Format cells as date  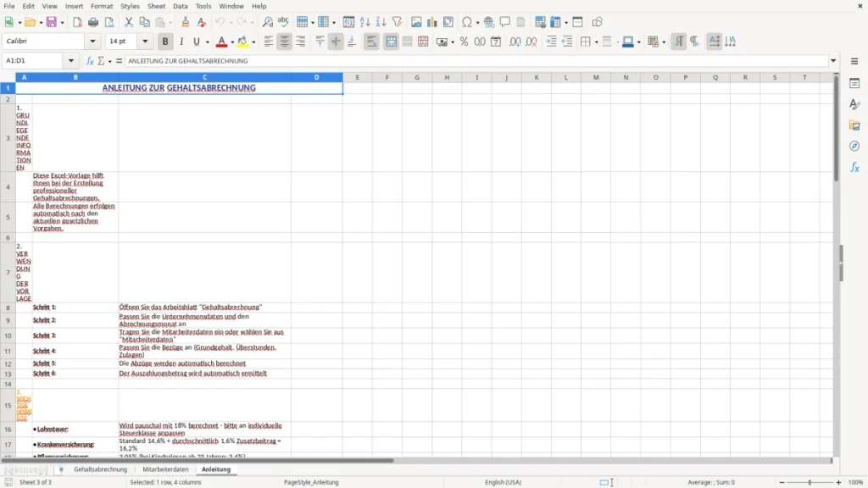point(496,42)
